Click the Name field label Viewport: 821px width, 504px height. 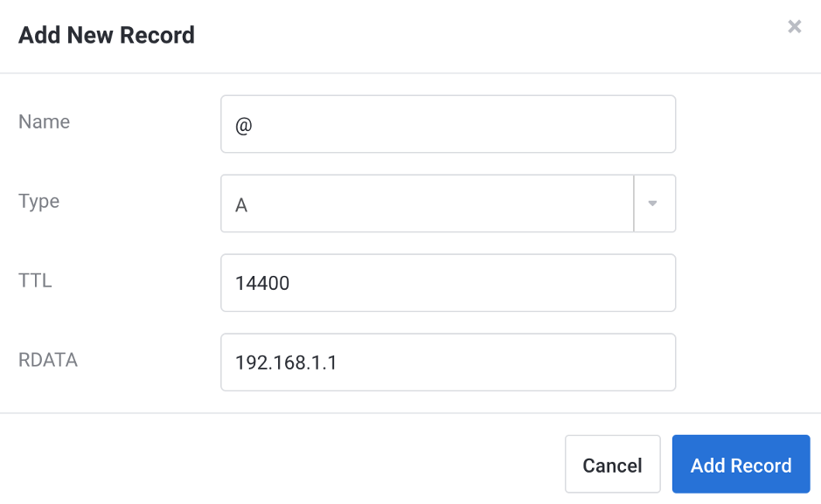point(44,121)
